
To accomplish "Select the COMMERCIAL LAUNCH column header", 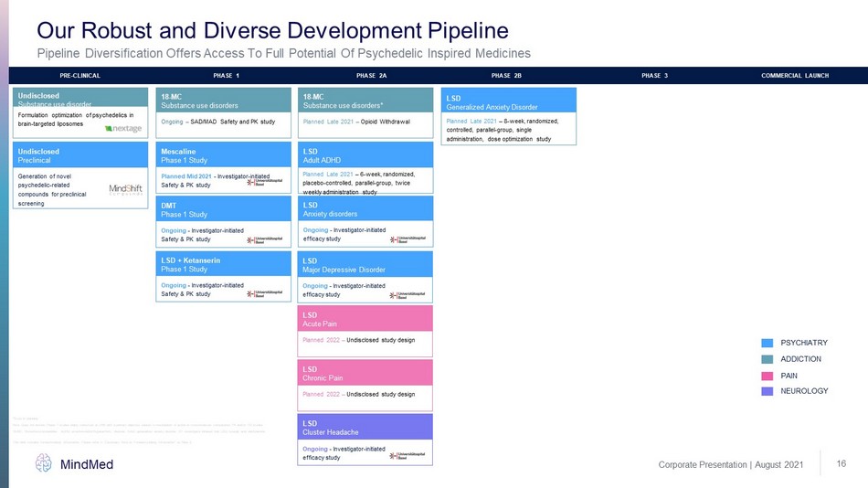I will [794, 75].
